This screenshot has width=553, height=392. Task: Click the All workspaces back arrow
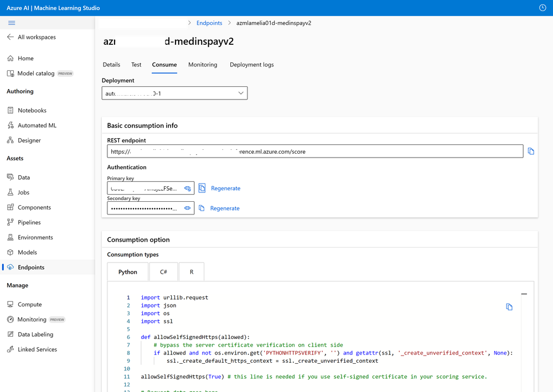pyautogui.click(x=10, y=37)
